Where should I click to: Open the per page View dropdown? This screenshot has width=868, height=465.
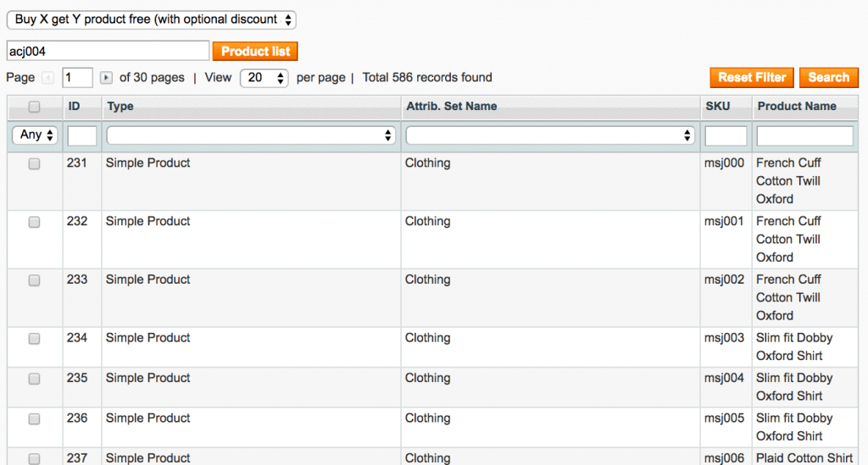[x=264, y=78]
